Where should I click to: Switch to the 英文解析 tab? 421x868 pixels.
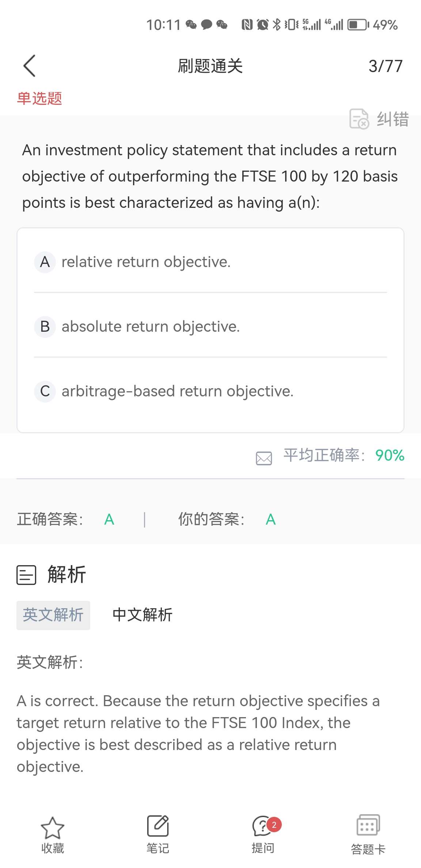[x=53, y=615]
